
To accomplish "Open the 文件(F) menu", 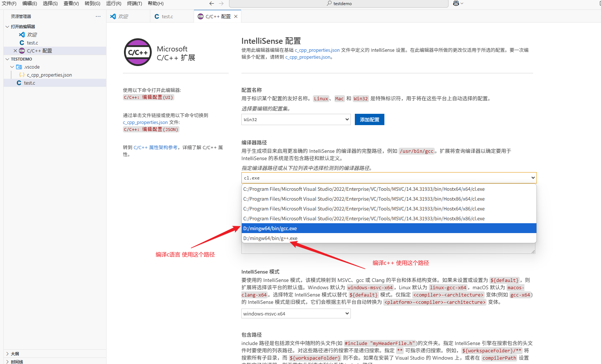I will coord(9,3).
